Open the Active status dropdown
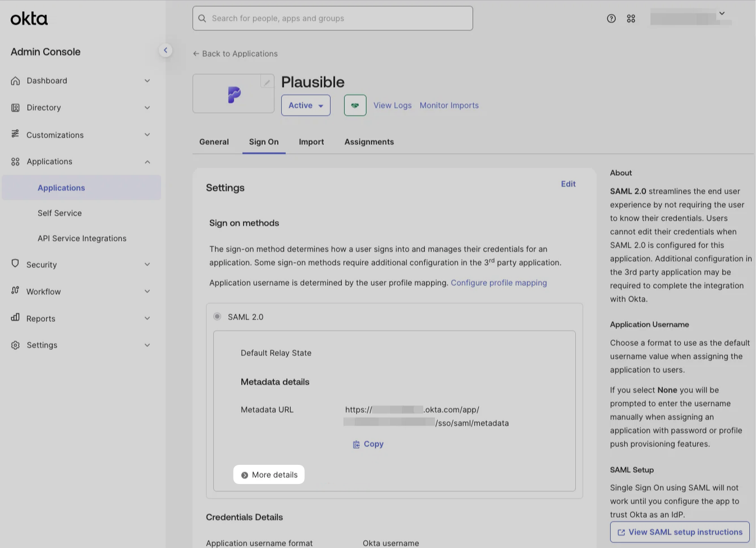 306,106
